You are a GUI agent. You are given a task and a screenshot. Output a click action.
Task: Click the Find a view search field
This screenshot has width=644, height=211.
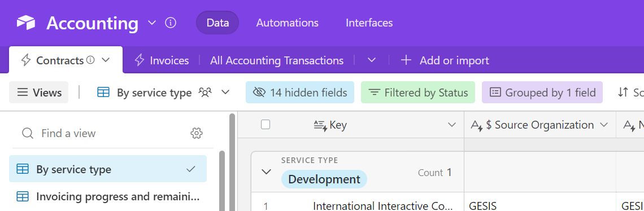[x=111, y=133]
